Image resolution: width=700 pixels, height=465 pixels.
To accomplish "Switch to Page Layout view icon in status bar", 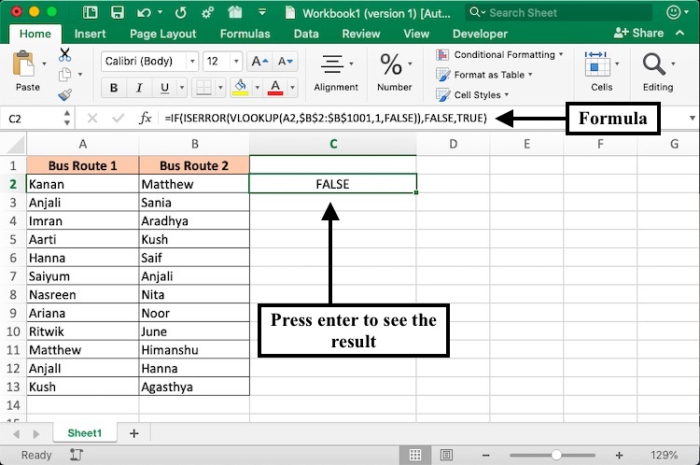I will click(446, 455).
